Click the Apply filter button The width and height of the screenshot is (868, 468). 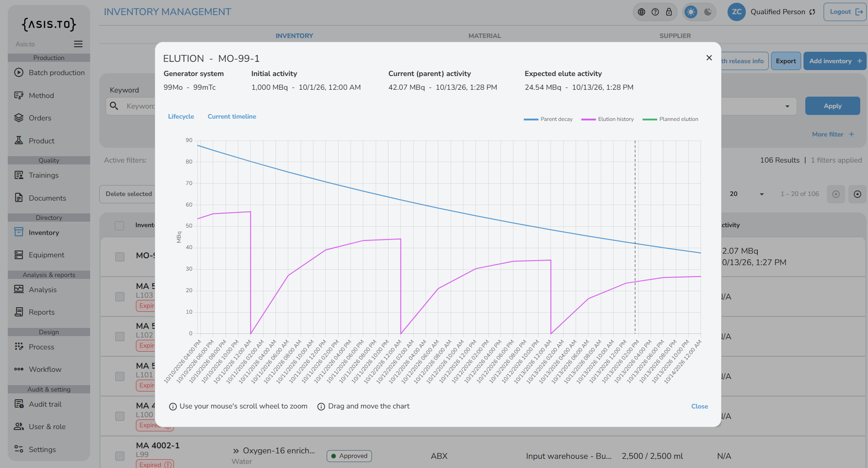pyautogui.click(x=832, y=106)
